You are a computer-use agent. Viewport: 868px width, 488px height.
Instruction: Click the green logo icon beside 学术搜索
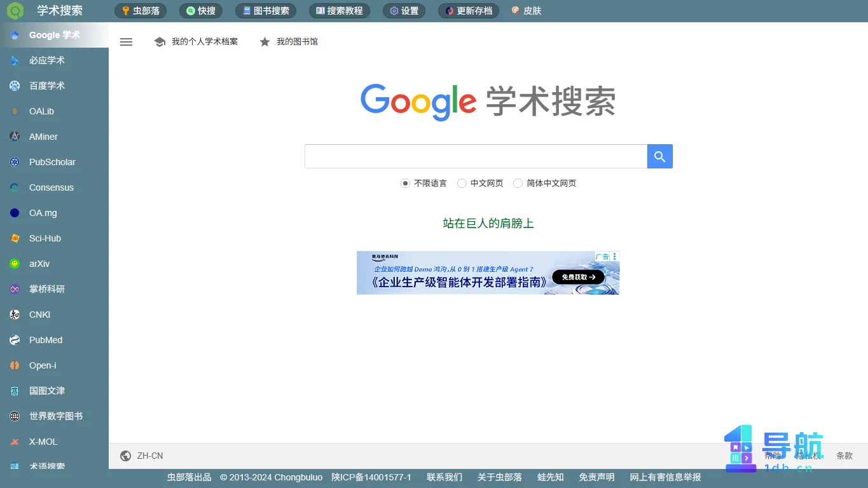click(14, 11)
